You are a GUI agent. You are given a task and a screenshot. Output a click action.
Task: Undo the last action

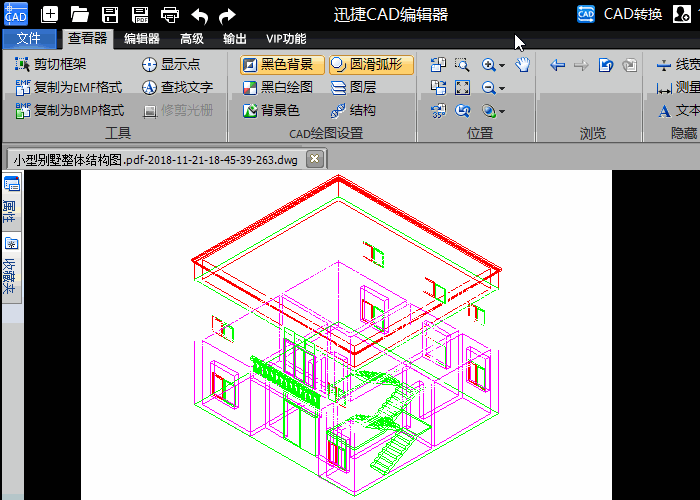[x=200, y=16]
